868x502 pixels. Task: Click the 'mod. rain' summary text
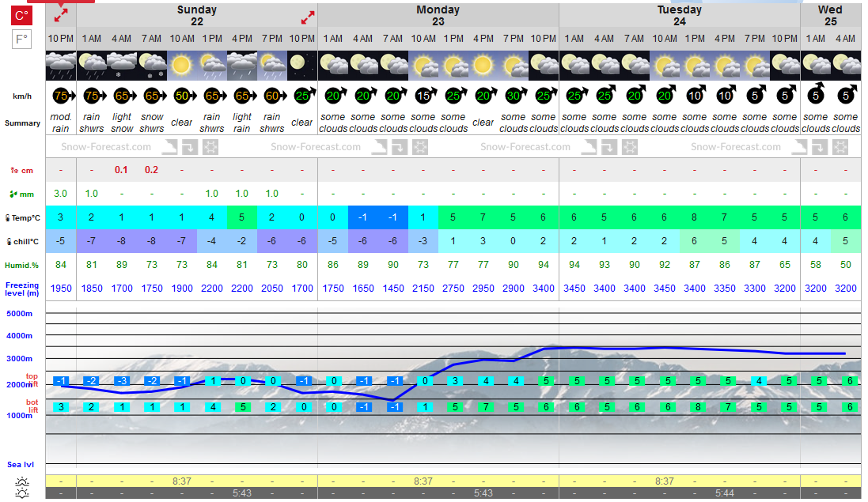click(61, 123)
